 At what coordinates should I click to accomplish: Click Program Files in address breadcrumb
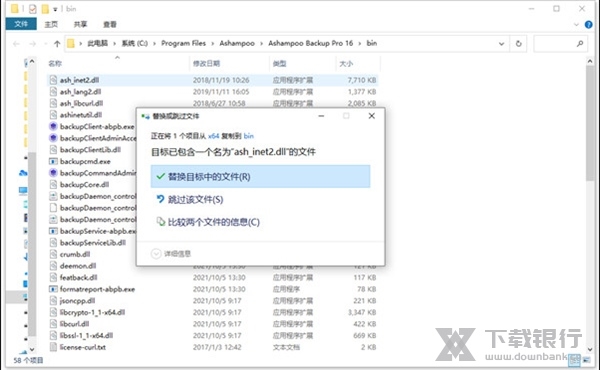point(183,43)
